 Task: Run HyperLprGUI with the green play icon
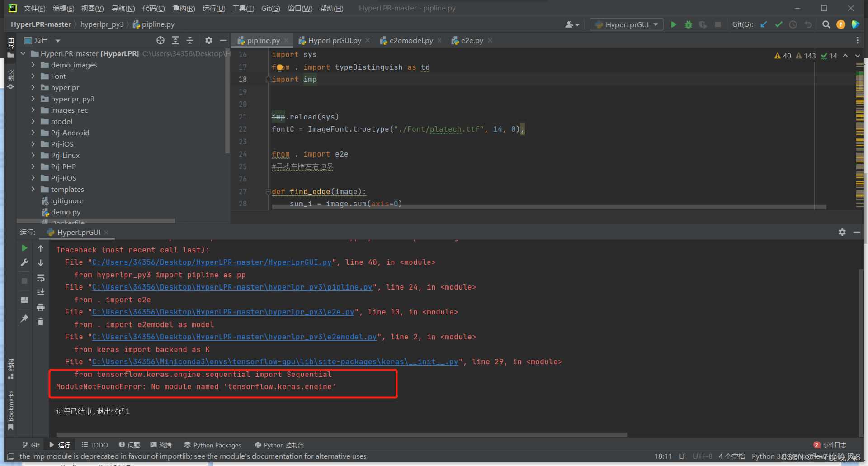click(x=674, y=24)
